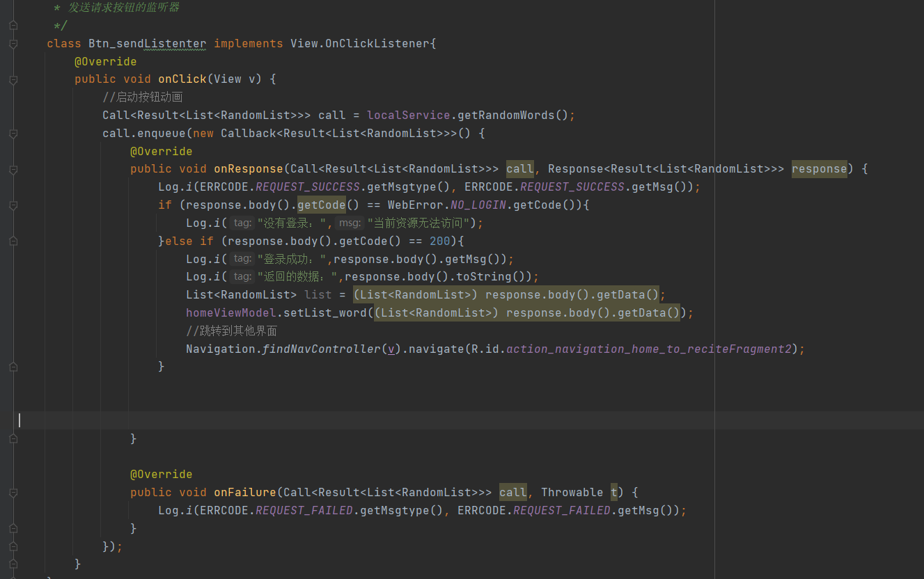The height and width of the screenshot is (579, 924).
Task: Click the implements keyword
Action: tap(249, 44)
